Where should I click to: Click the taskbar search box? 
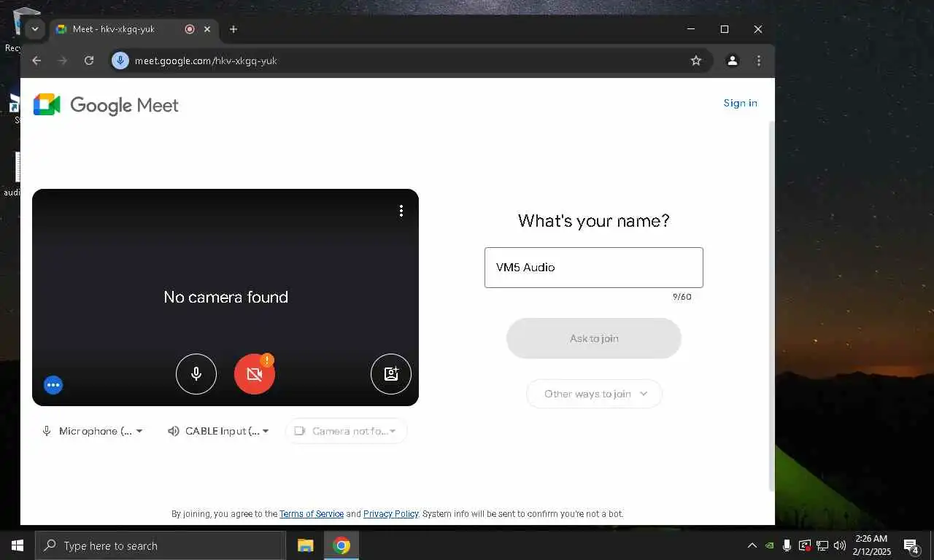[161, 545]
